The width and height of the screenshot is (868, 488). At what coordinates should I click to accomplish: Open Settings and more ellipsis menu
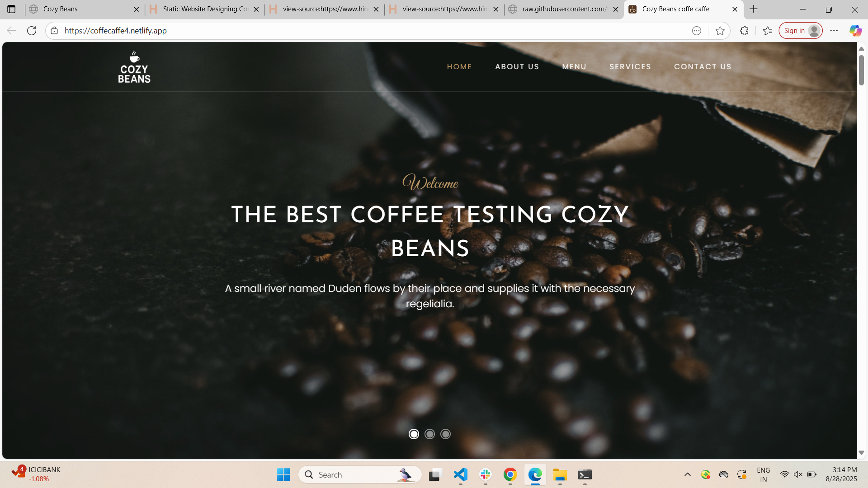coord(834,31)
